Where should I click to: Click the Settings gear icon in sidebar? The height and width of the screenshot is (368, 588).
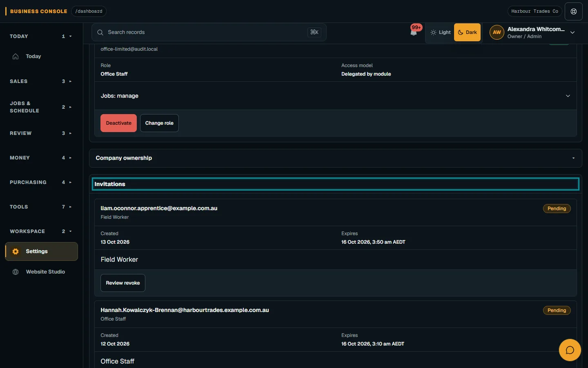pyautogui.click(x=16, y=251)
